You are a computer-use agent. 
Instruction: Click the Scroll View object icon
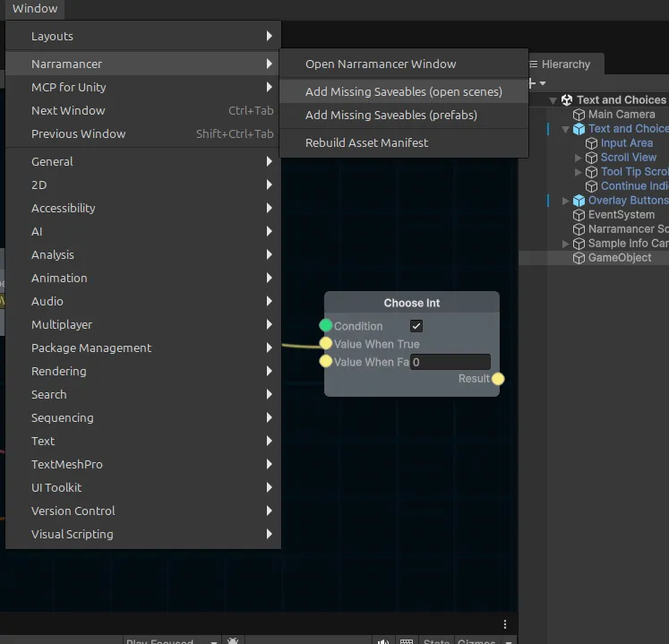pyautogui.click(x=591, y=158)
